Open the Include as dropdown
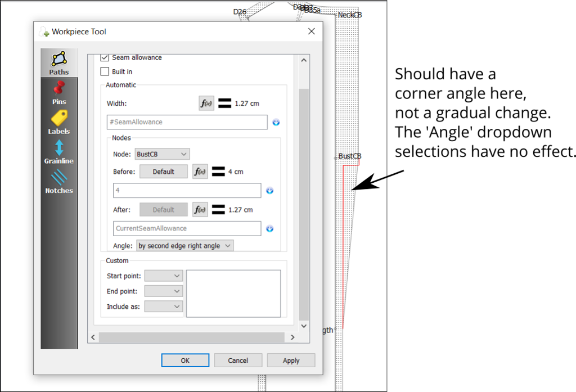This screenshot has height=392, width=576. pos(163,306)
